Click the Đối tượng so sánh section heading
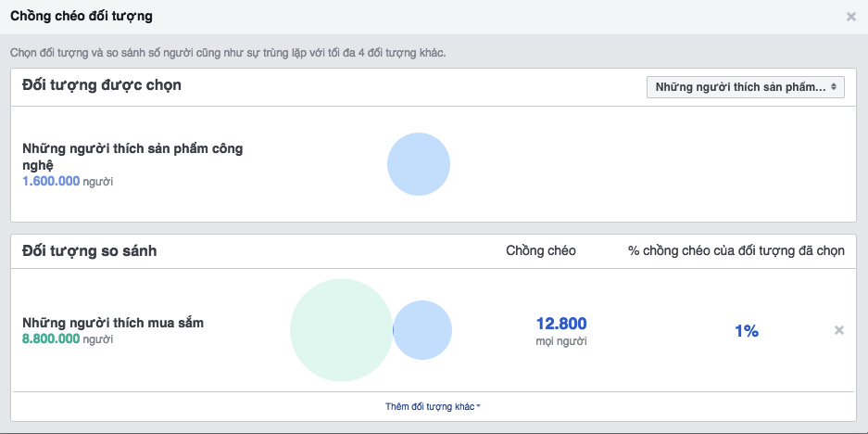This screenshot has width=868, height=434. (x=90, y=251)
